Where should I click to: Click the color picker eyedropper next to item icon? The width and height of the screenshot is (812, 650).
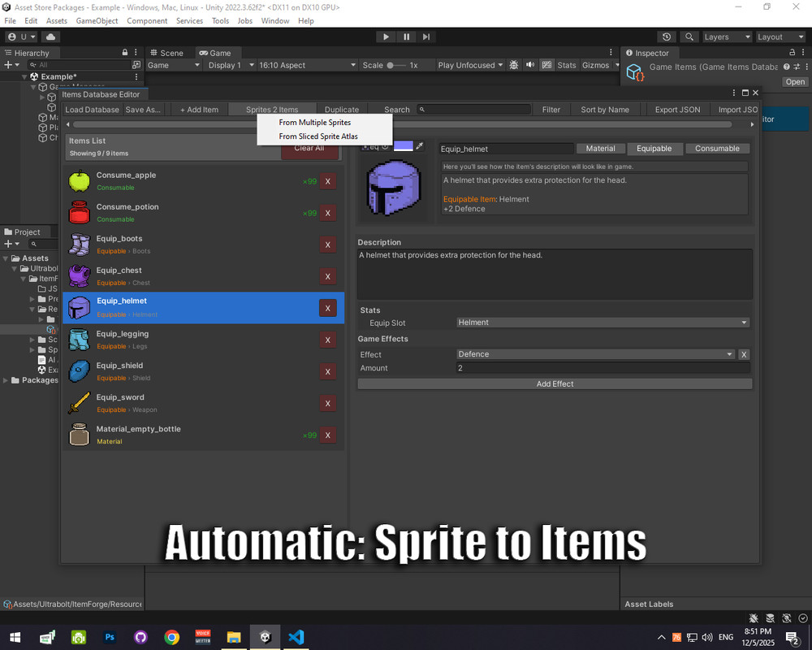(420, 145)
